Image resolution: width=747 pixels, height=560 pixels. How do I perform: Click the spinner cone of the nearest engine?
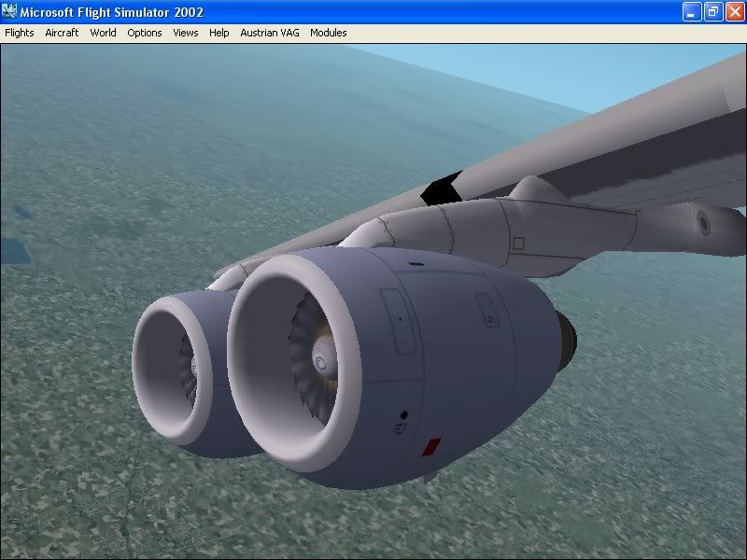tap(320, 360)
